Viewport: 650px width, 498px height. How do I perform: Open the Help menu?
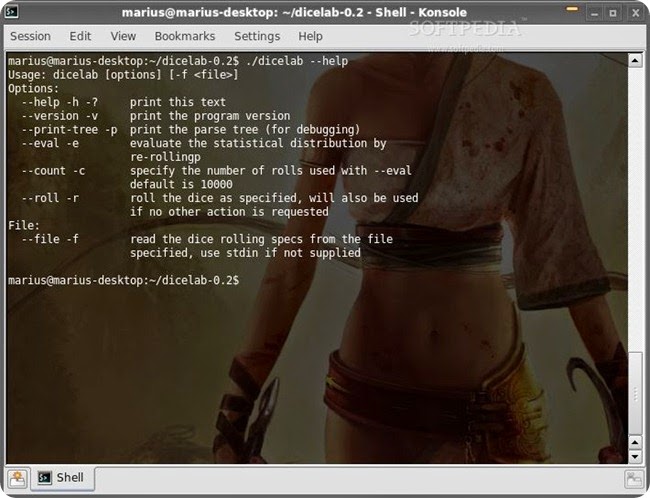pyautogui.click(x=310, y=36)
